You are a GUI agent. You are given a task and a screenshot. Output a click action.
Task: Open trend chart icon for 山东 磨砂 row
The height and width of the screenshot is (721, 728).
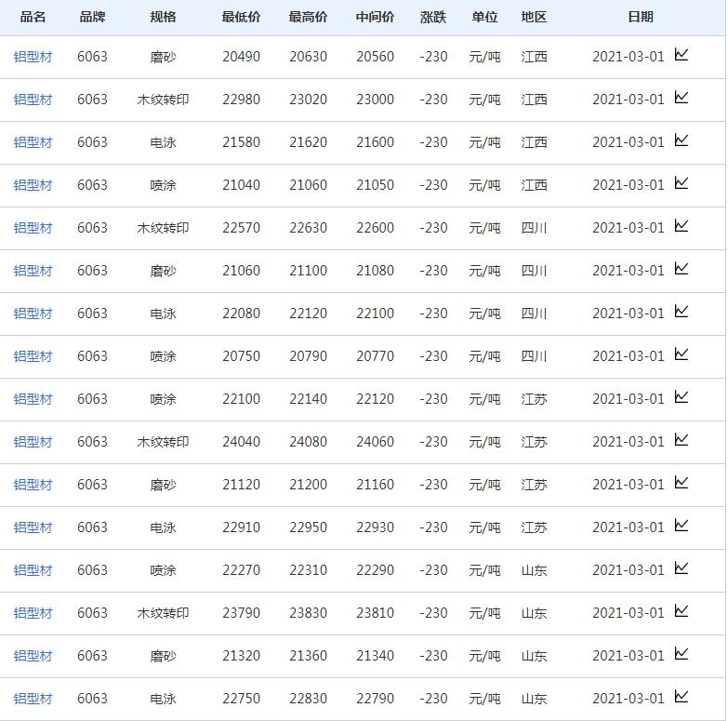coord(682,654)
